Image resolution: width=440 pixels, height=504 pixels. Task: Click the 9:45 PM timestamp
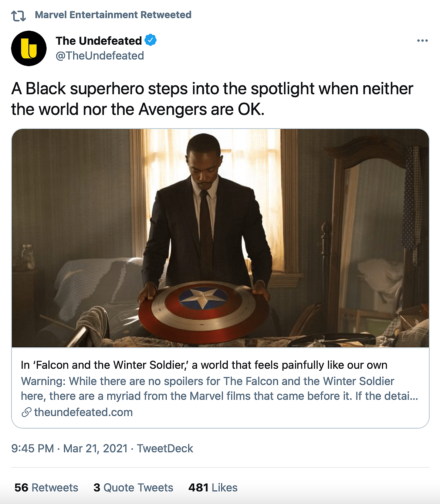33,449
